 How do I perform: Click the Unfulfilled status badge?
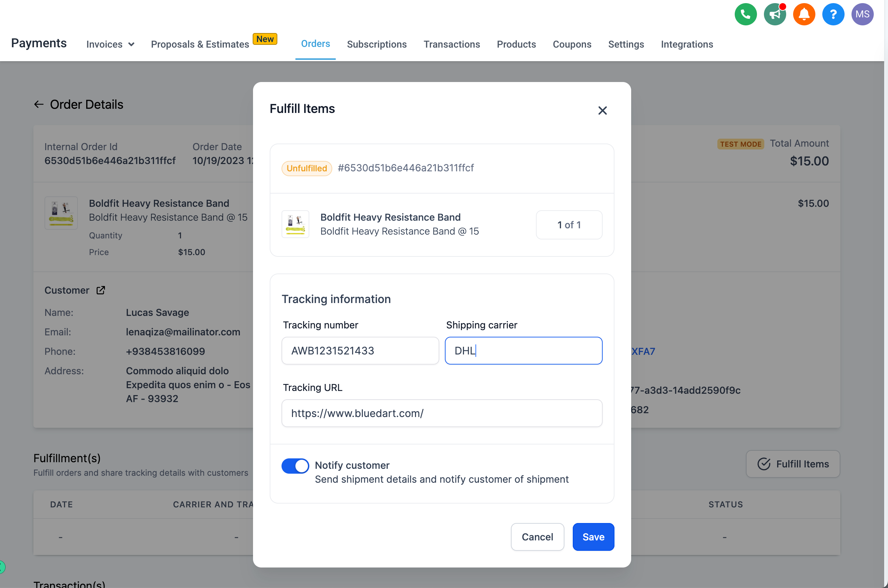pos(307,168)
